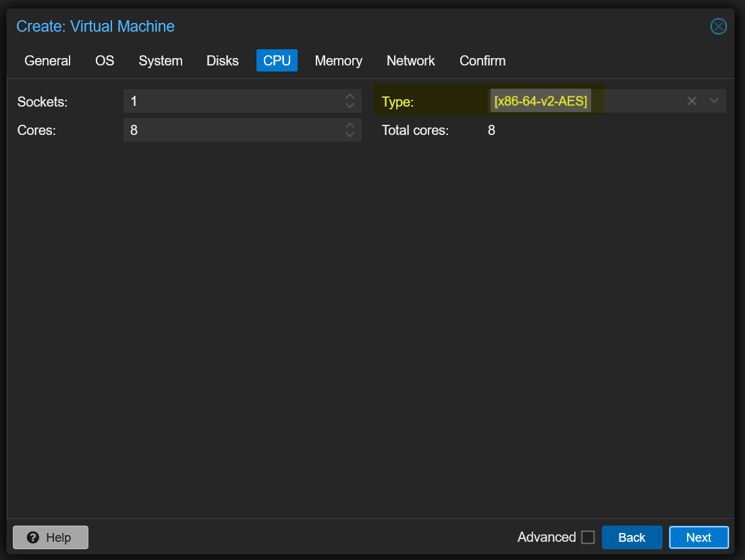Increment Cores using the up spinner

350,125
